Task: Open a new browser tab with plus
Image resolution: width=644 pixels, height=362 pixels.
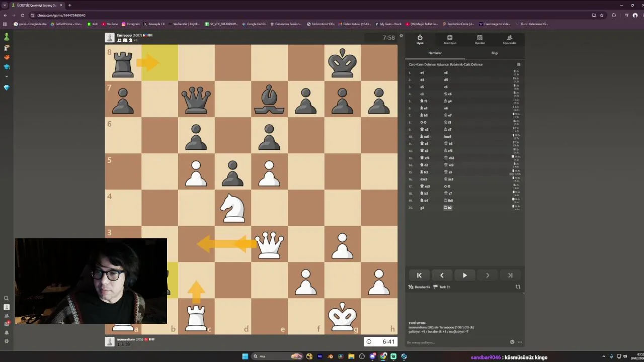Action: click(x=69, y=5)
